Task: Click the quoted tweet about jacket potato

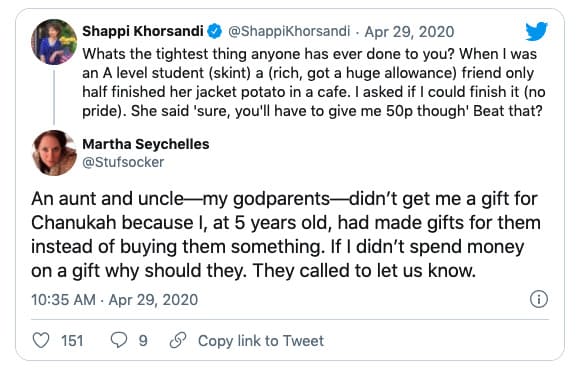Action: point(314,83)
